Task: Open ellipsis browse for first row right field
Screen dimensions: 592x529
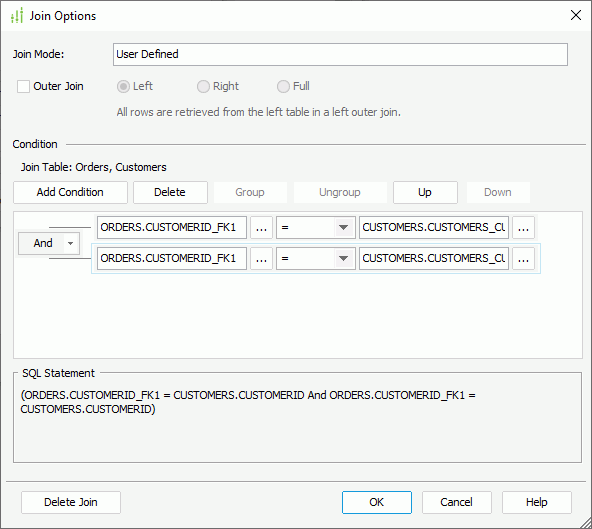Action: pyautogui.click(x=523, y=227)
